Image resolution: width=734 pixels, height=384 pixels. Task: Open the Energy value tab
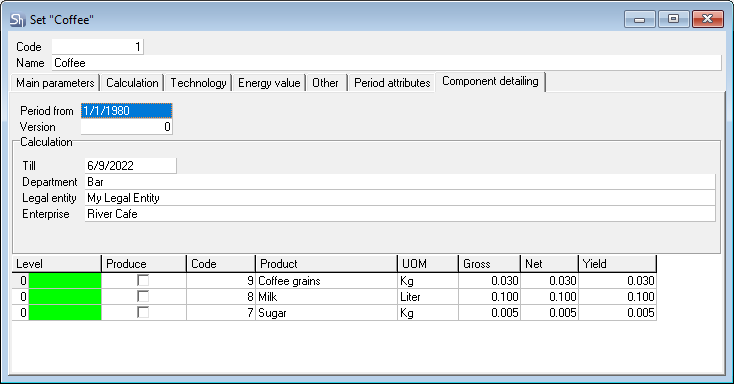269,83
